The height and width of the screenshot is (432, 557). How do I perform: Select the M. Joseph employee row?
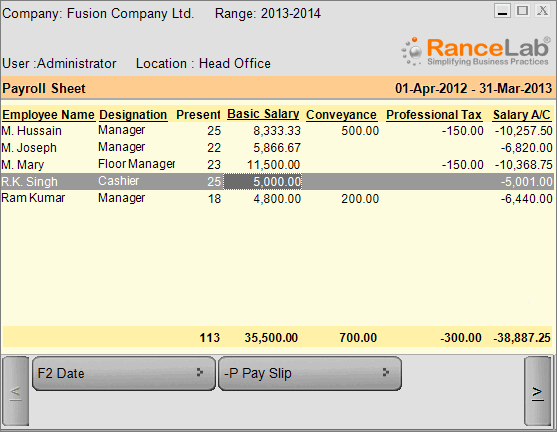tap(277, 147)
